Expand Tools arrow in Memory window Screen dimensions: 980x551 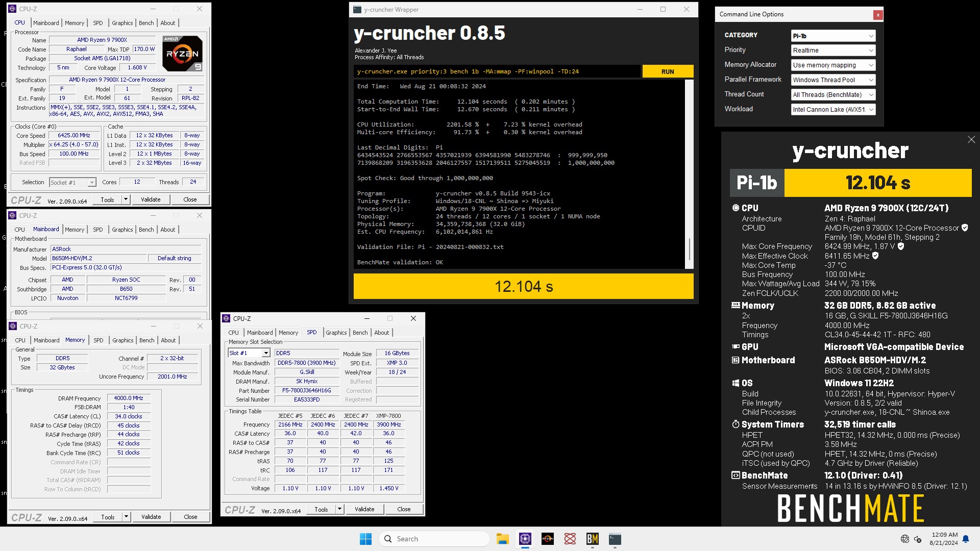point(126,517)
